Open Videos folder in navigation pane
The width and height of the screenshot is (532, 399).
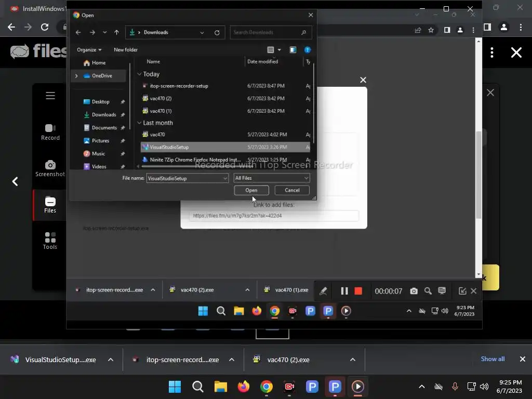tap(95, 166)
